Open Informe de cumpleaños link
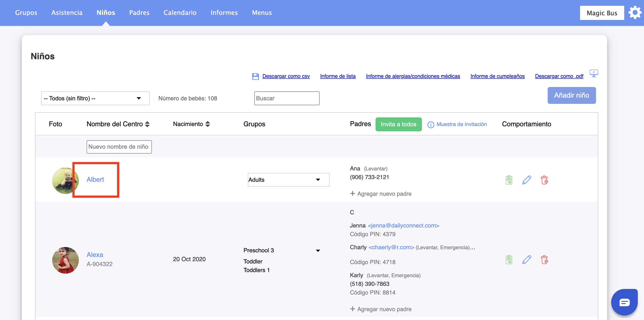644x320 pixels. click(497, 76)
